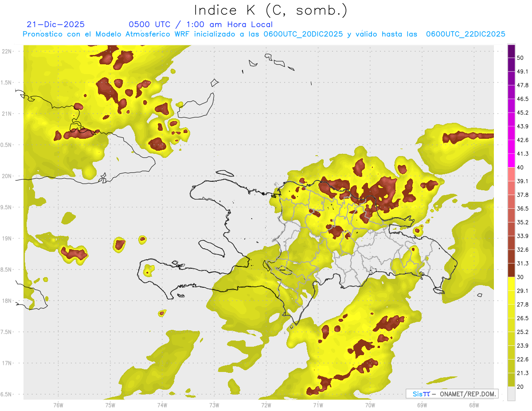Pick the dark brown swatch between 30 and 31.3
The image size is (532, 411).
[x=511, y=270]
